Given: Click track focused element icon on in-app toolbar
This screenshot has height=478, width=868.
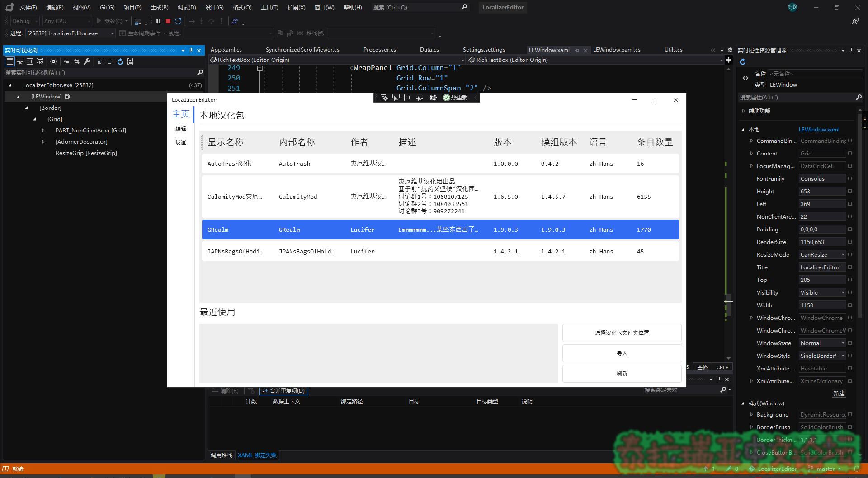Looking at the screenshot, I should coord(420,98).
